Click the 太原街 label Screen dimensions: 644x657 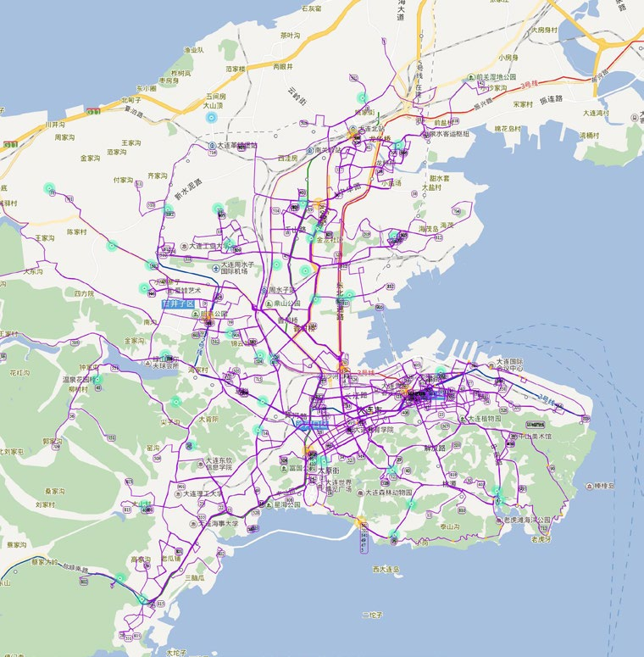328,470
